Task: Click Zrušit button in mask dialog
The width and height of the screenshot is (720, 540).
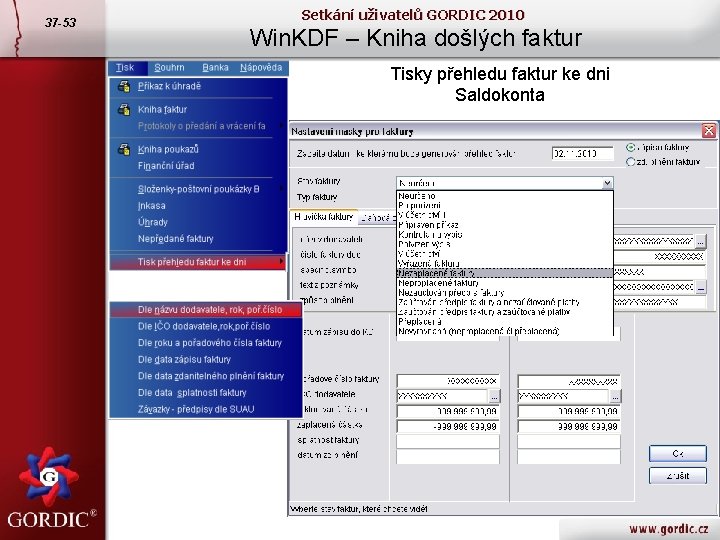Action: 678,476
